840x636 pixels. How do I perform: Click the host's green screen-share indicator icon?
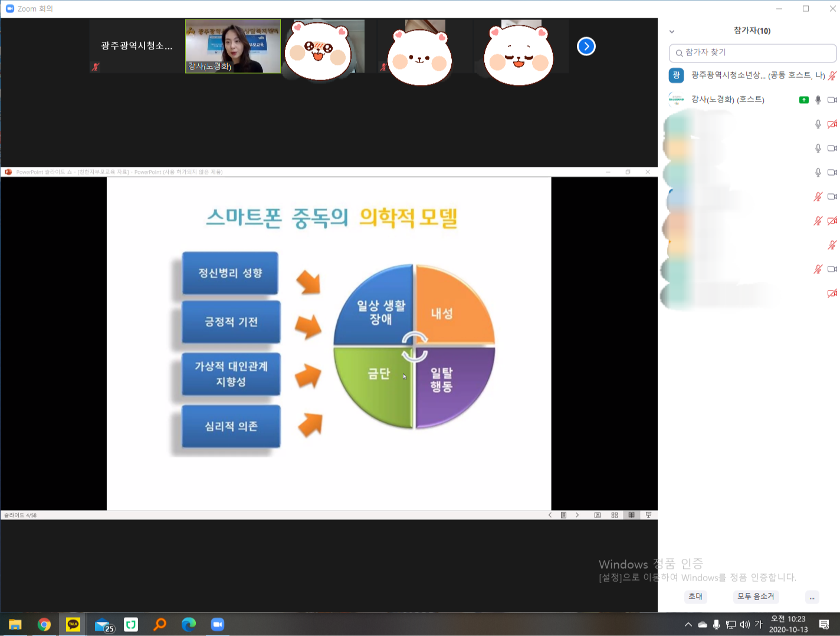tap(803, 100)
